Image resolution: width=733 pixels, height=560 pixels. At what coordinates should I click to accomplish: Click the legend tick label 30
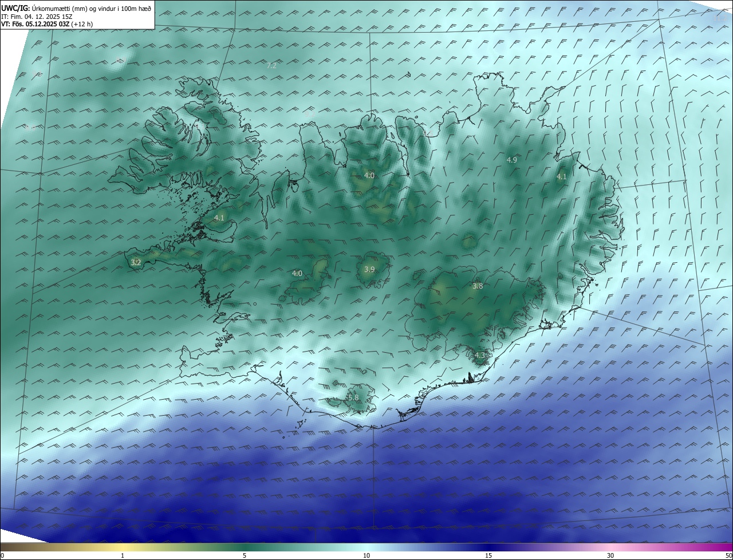[610, 555]
